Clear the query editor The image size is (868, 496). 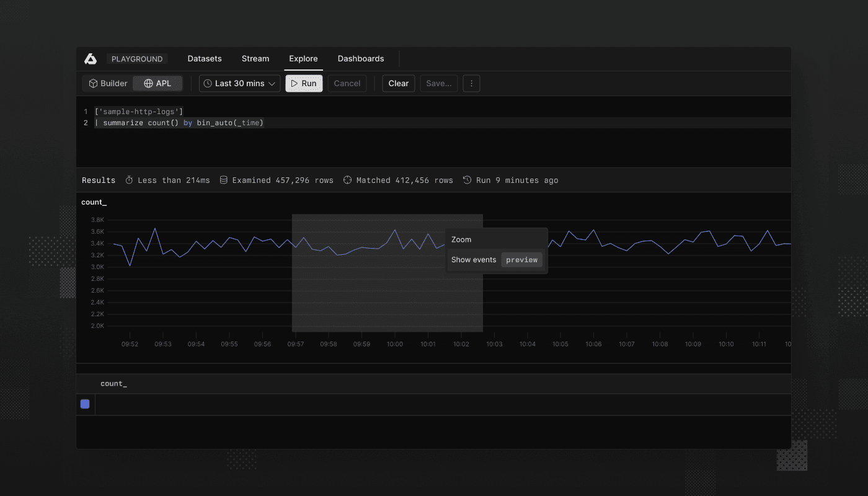(x=398, y=83)
